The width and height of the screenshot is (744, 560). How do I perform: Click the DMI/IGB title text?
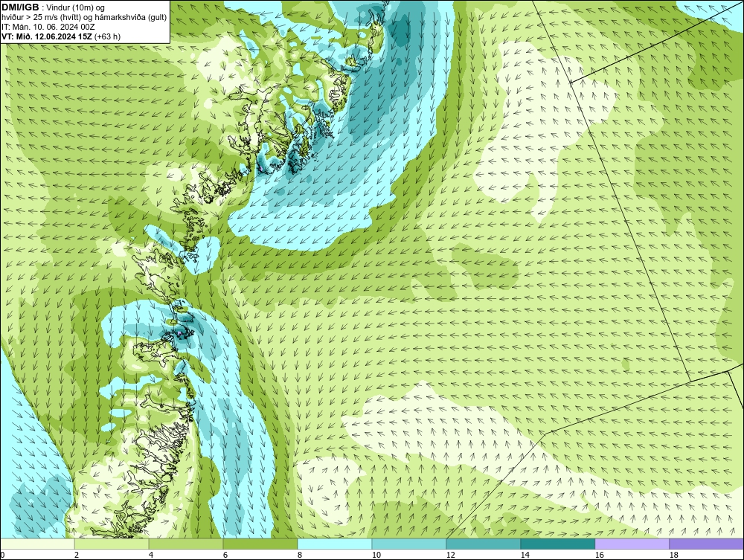click(20, 7)
